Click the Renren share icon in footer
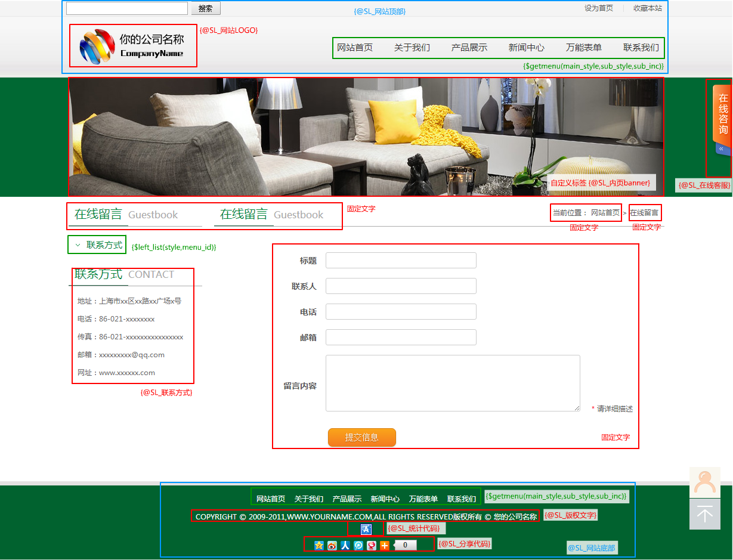Viewport: 733px width, 560px height. [345, 545]
